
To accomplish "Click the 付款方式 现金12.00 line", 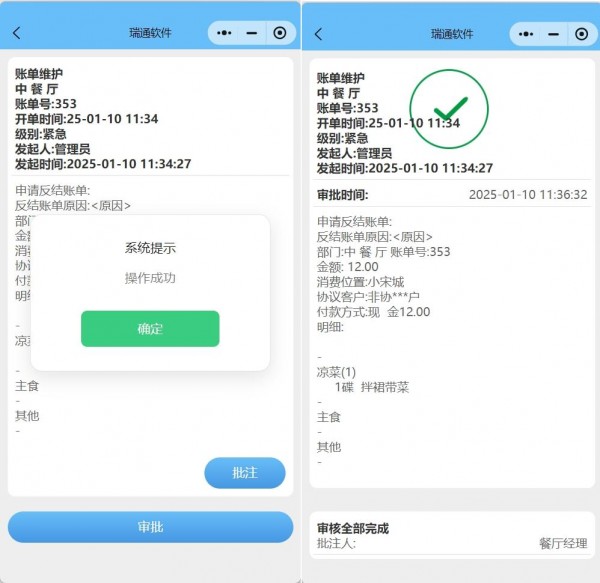I will click(x=373, y=311).
